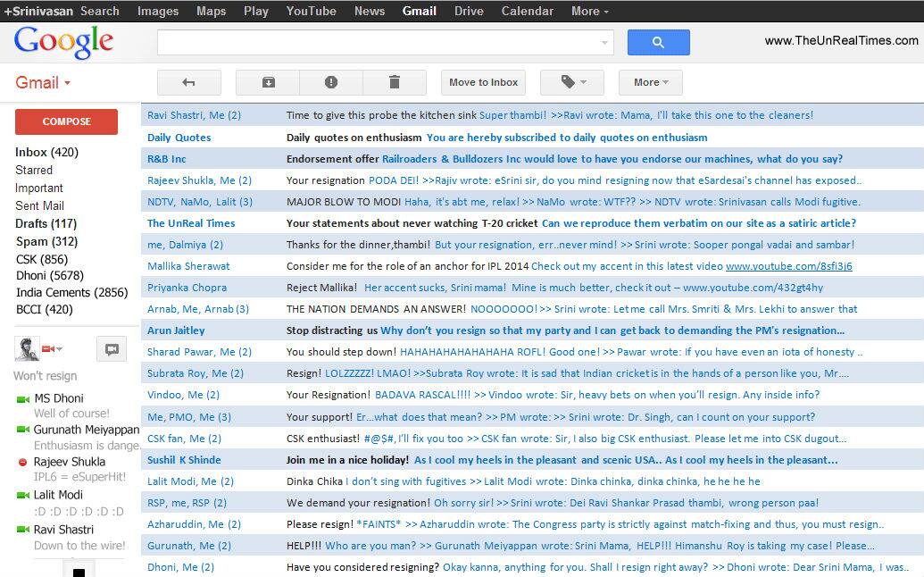Image resolution: width=924 pixels, height=577 pixels.
Task: Click Lalit Modi's green video icon
Action: (23, 495)
